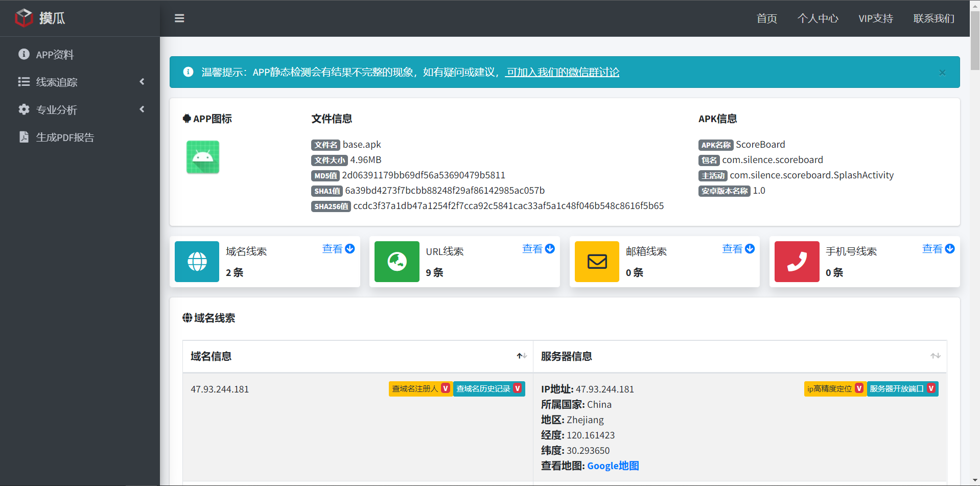Screen dimensions: 980x486
Task: Click the SHA256 hash value text
Action: (508, 206)
